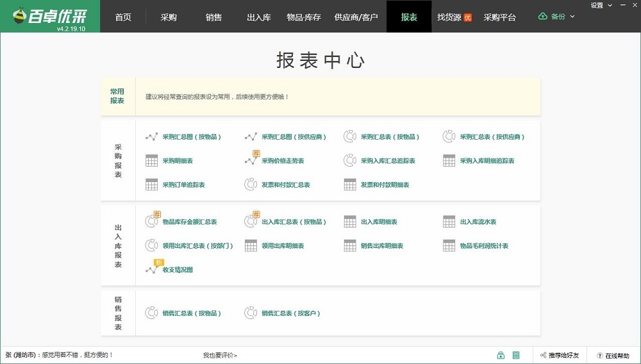Click the 我也要评价 link
This screenshot has width=641, height=364.
coord(220,355)
